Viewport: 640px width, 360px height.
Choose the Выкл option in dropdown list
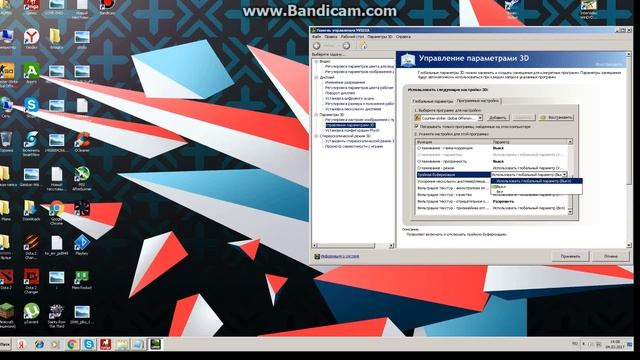point(536,186)
